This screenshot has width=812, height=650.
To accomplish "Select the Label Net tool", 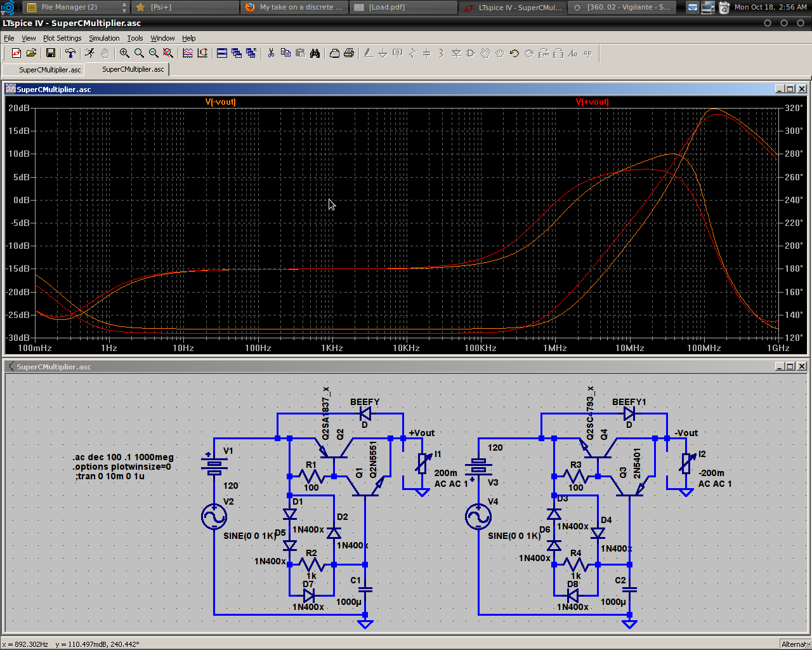I will coord(398,53).
